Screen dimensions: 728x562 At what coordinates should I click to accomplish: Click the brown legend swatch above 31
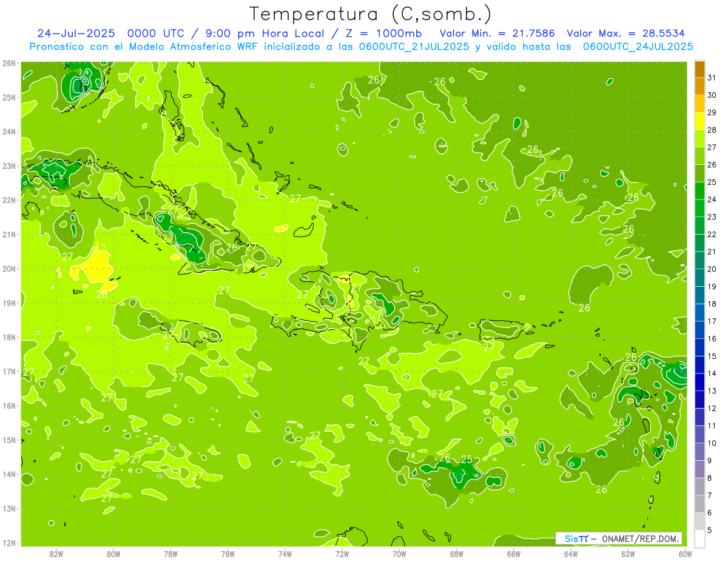coord(700,69)
